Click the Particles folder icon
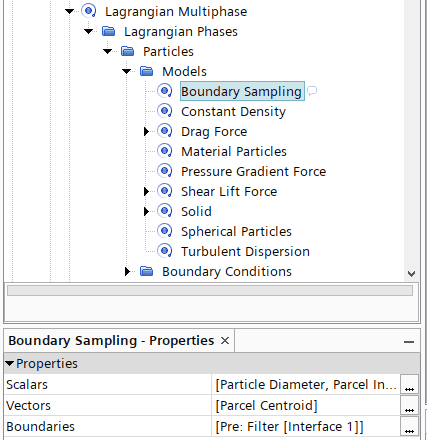427x440 pixels. tap(128, 51)
